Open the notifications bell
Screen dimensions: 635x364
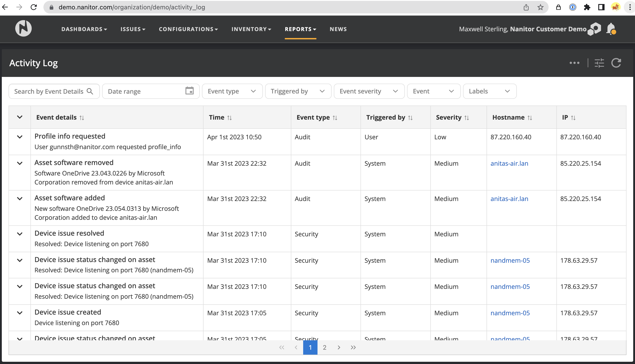[611, 29]
